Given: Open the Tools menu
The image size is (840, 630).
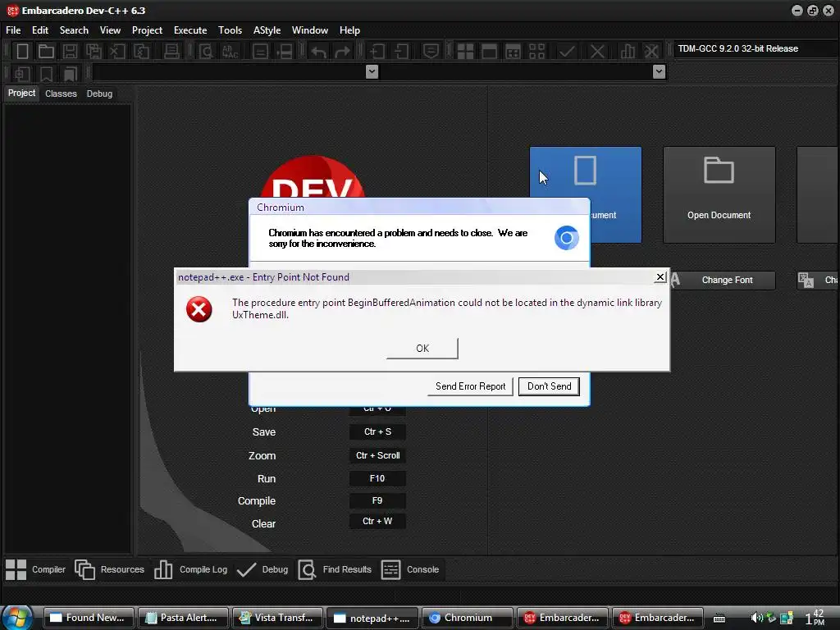Looking at the screenshot, I should 230,30.
